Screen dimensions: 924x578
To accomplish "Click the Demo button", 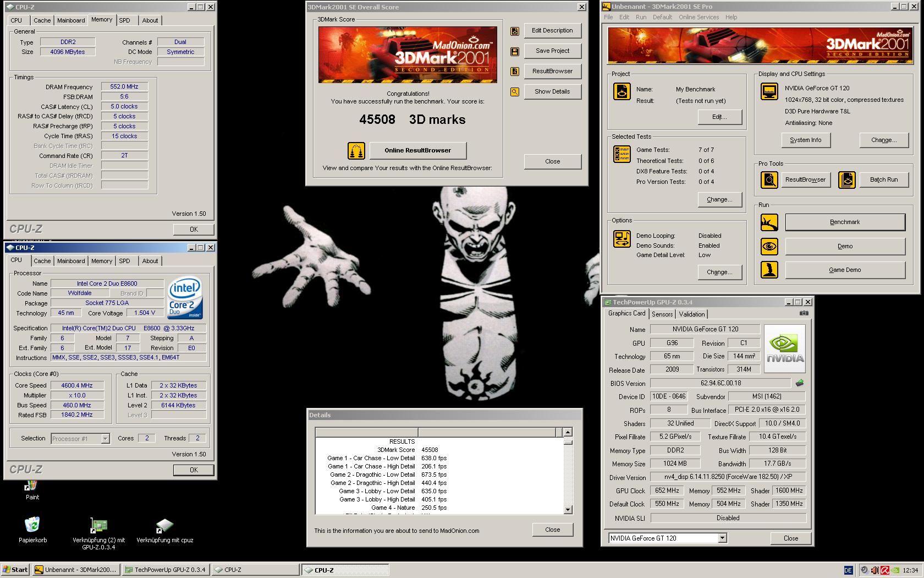I will point(845,246).
